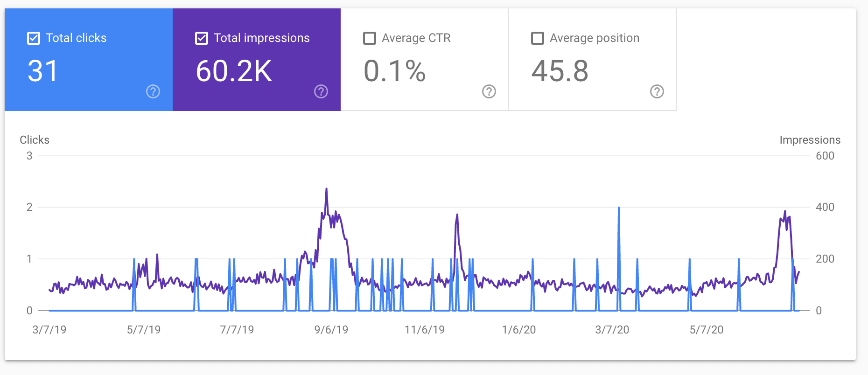Screen dimensions: 868x375
Task: Click the 200 impressions axis label
Action: tap(825, 259)
